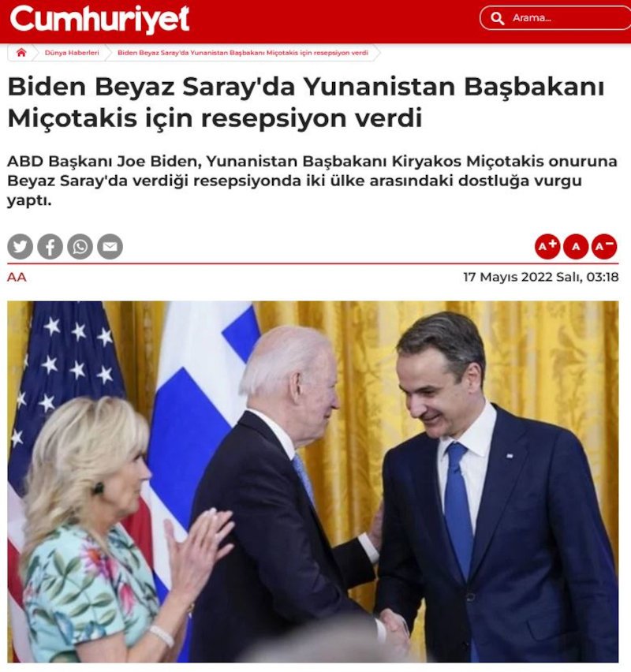The height and width of the screenshot is (672, 631).
Task: Share article via WhatsApp
Action: point(80,246)
